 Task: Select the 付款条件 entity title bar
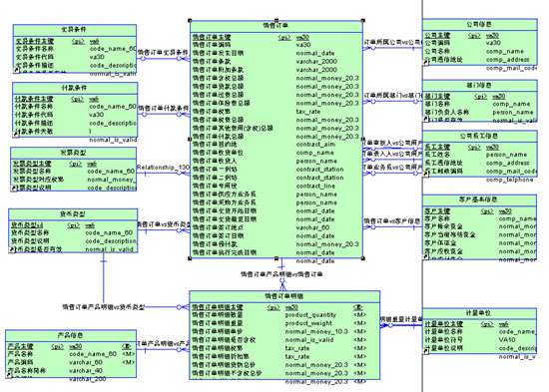pos(75,88)
